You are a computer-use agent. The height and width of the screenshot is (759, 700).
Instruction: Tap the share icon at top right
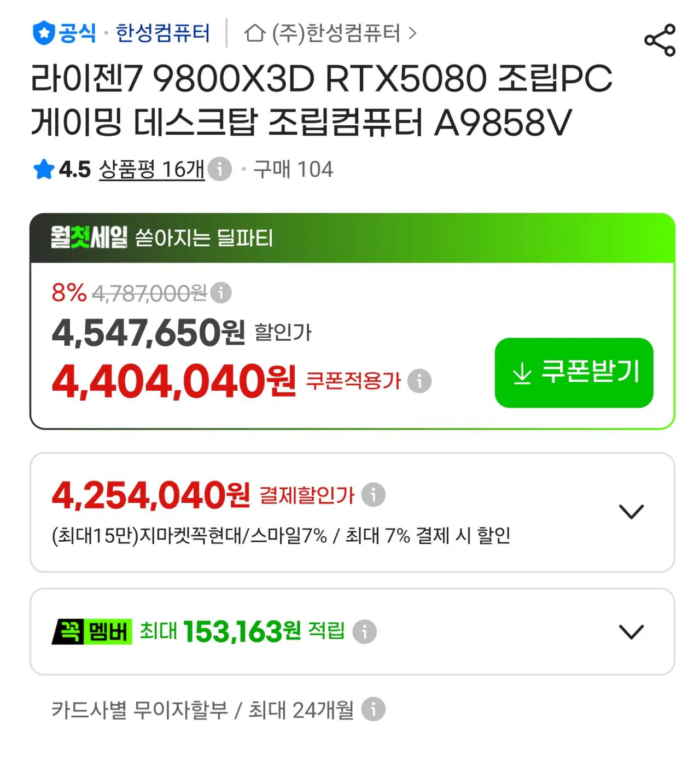point(660,40)
